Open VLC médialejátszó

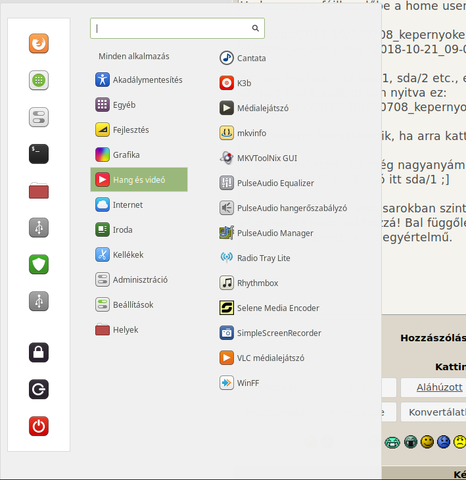[x=262, y=358]
